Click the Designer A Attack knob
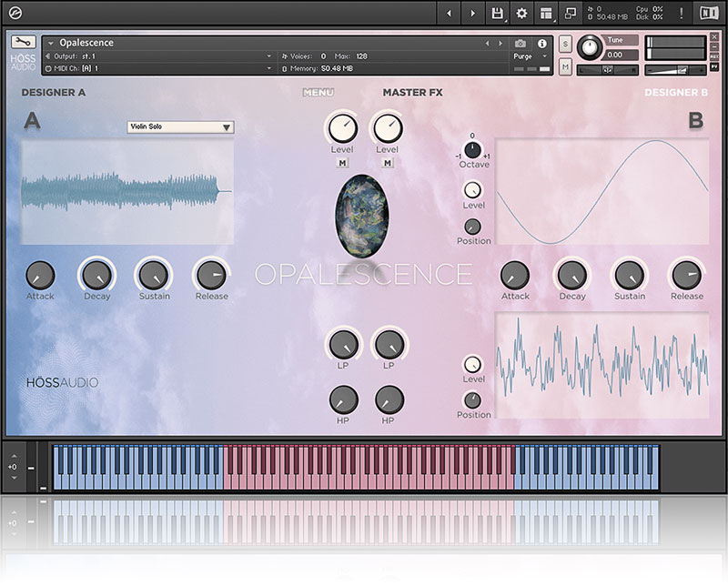Viewport: 728px width, 586px height. 39,274
